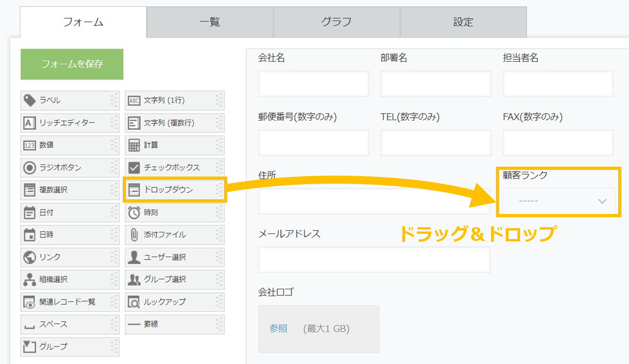Click the 複数選択 list icon

tap(29, 190)
